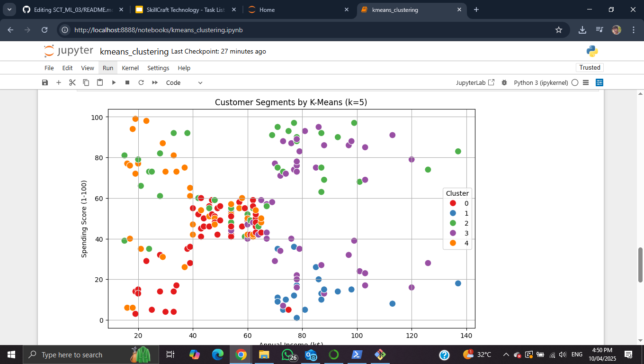Image resolution: width=644 pixels, height=364 pixels.
Task: Open Outlook from the taskbar
Action: 311,355
